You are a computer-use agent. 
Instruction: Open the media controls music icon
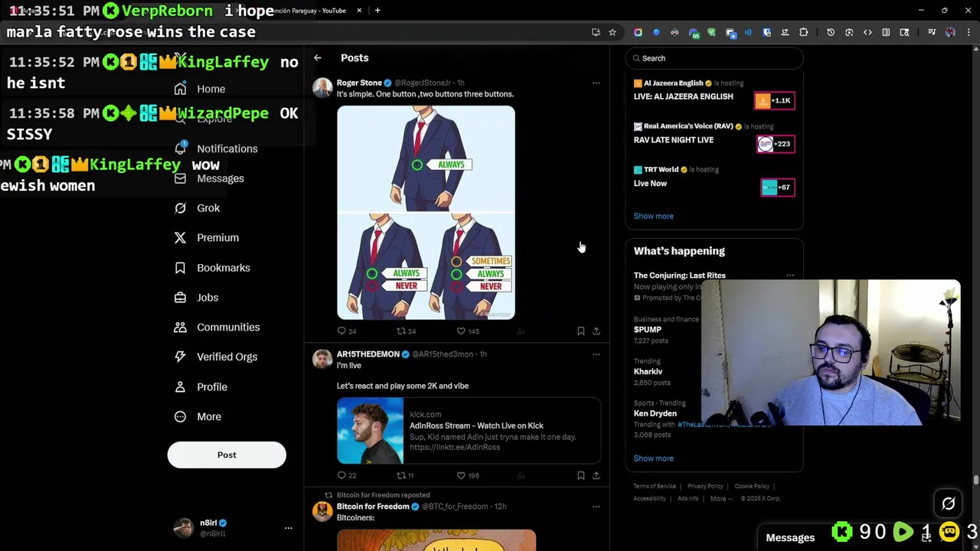(932, 32)
